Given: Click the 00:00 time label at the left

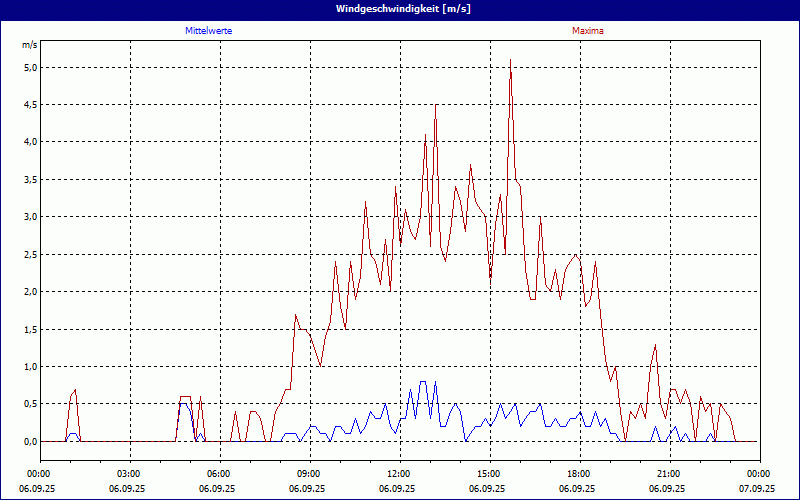Looking at the screenshot, I should coord(38,473).
